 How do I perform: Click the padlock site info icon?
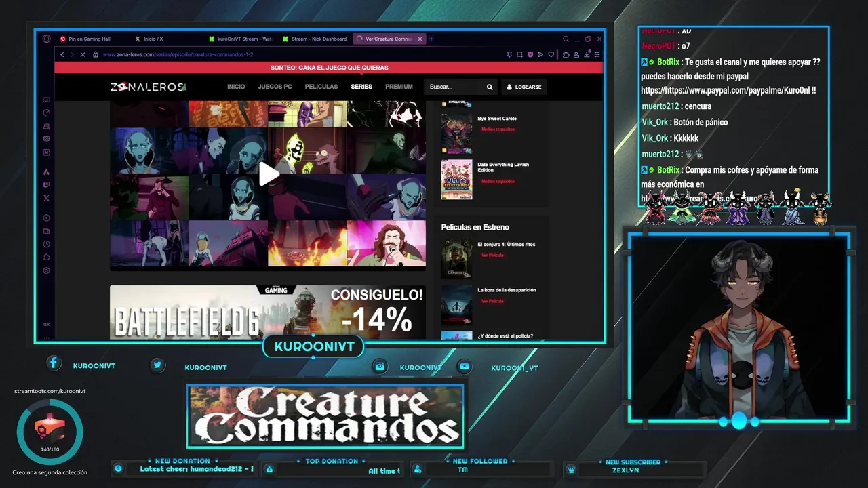(x=96, y=54)
